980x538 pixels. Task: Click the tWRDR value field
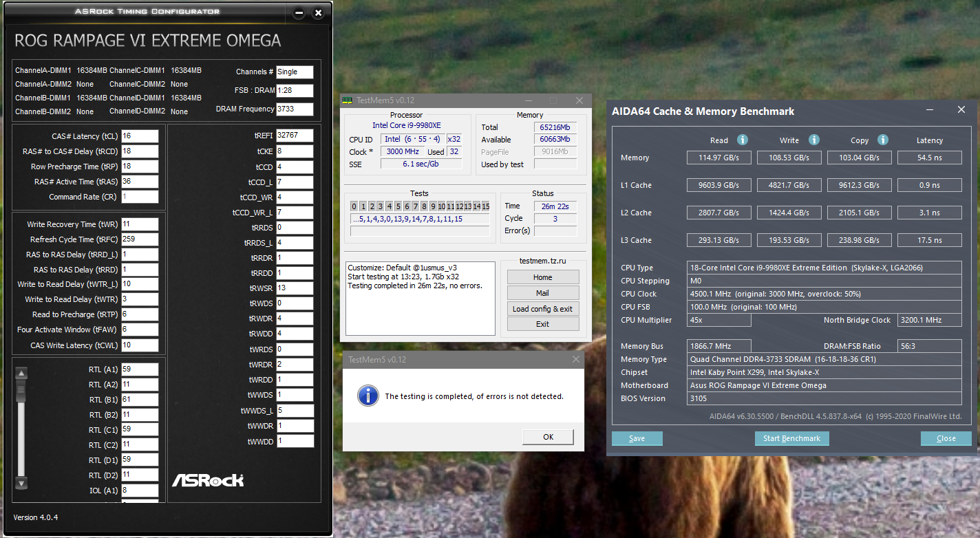click(x=295, y=365)
